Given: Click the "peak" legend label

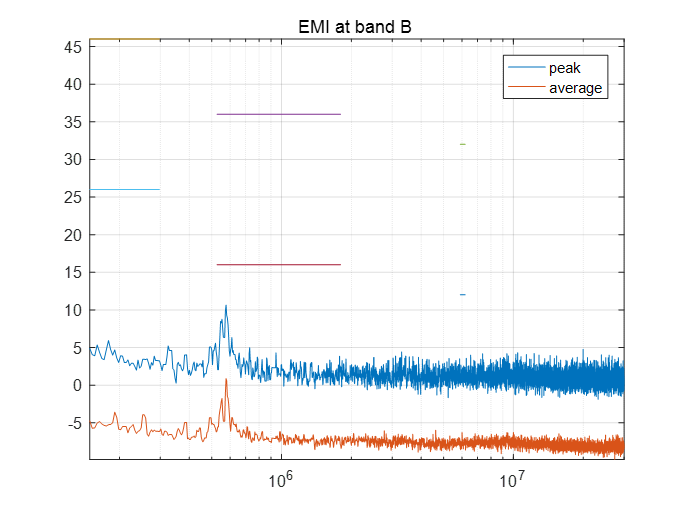Looking at the screenshot, I should (564, 68).
